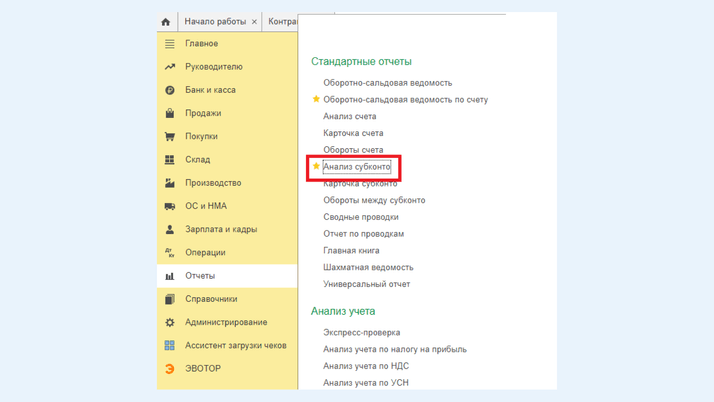Click the ЭВОТОР orange logo icon
714x402 pixels.
click(x=169, y=369)
